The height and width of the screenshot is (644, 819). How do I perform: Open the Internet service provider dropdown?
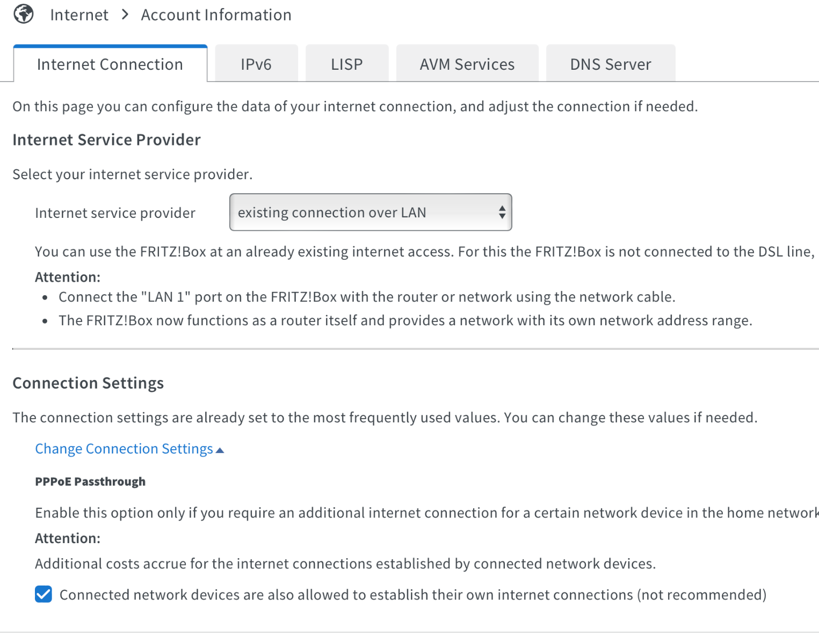[371, 212]
